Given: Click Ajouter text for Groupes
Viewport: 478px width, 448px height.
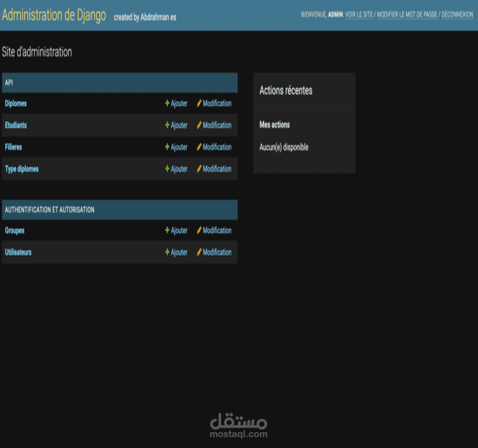Looking at the screenshot, I should click(179, 230).
